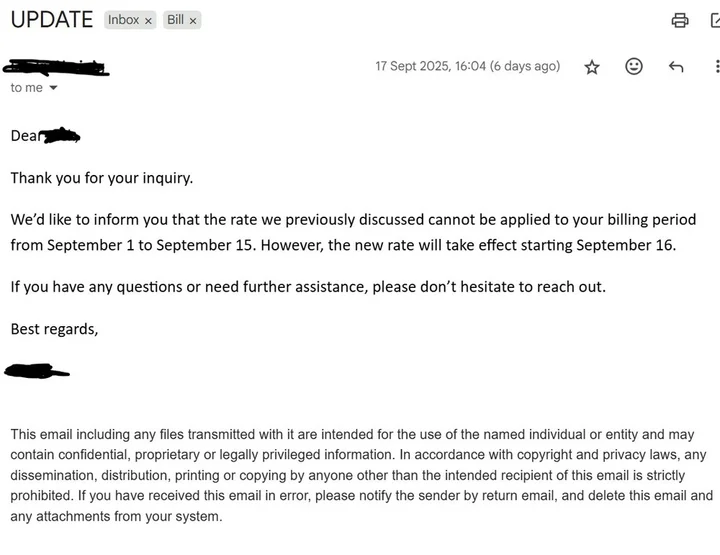This screenshot has height=555, width=720.
Task: Open the email in a new window
Action: tap(716, 20)
